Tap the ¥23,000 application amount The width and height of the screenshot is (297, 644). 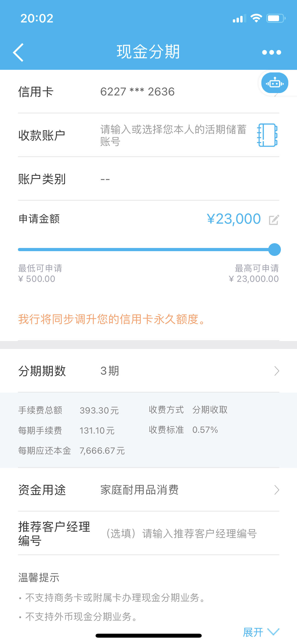[x=234, y=219]
